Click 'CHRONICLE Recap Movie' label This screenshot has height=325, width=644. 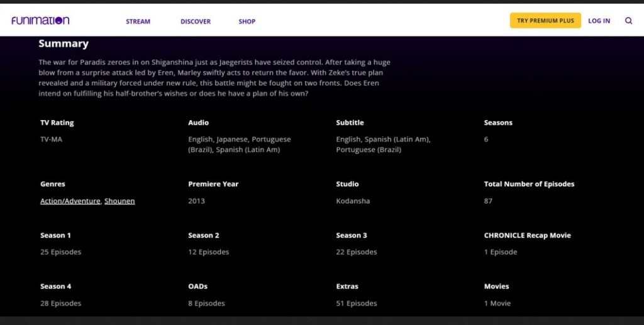[528, 236]
